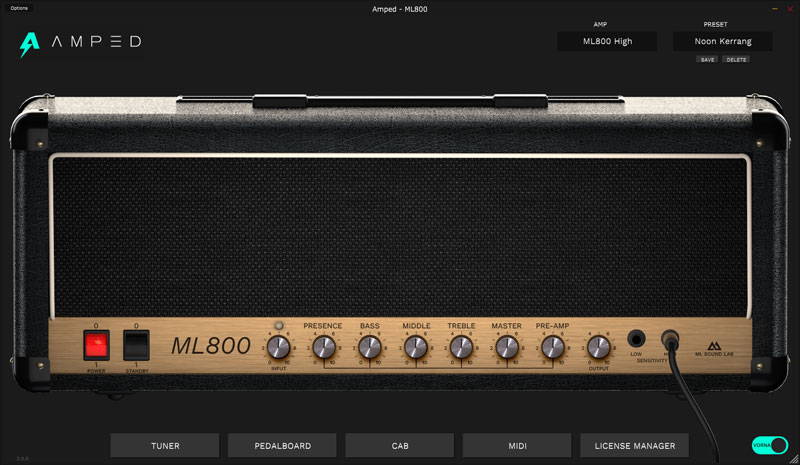Click the ML Sound Lab logo

[714, 349]
